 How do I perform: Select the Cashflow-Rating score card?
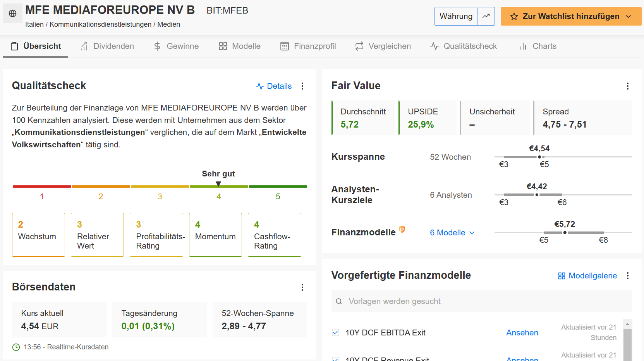point(275,235)
